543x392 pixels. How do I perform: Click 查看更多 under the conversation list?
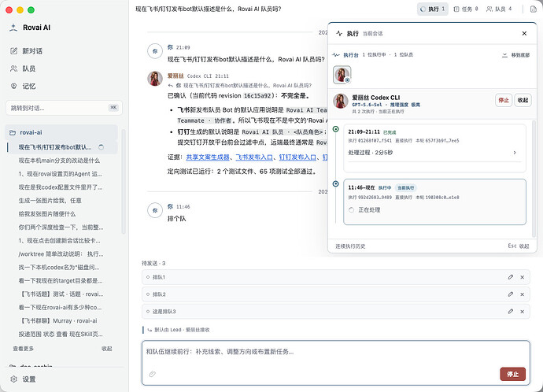tap(24, 349)
